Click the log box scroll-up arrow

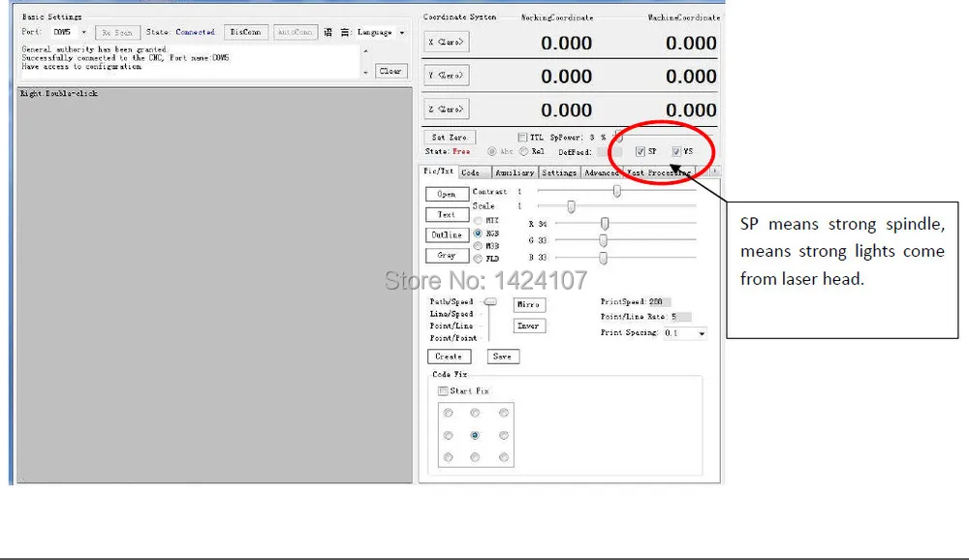pyautogui.click(x=365, y=50)
